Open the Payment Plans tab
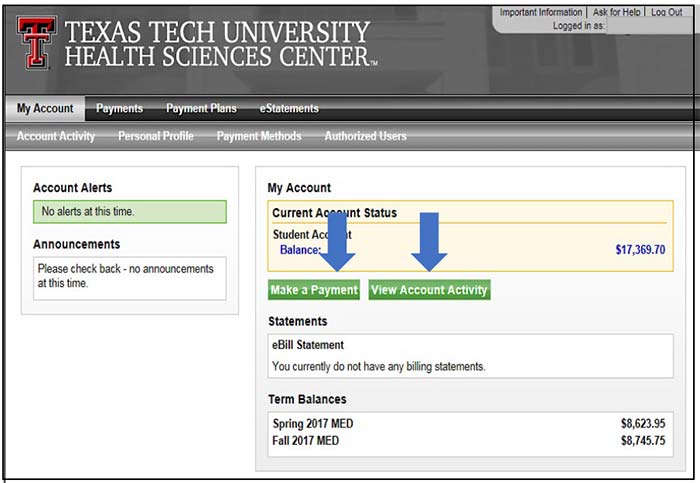 [201, 108]
